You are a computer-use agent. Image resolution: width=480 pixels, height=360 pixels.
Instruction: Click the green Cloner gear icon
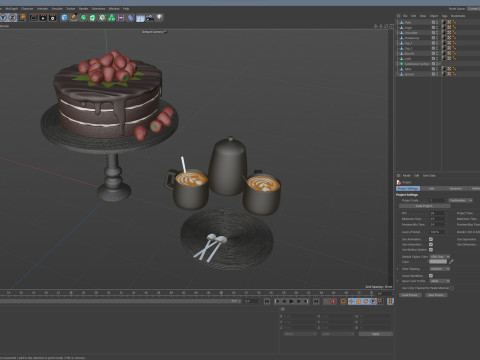102,17
